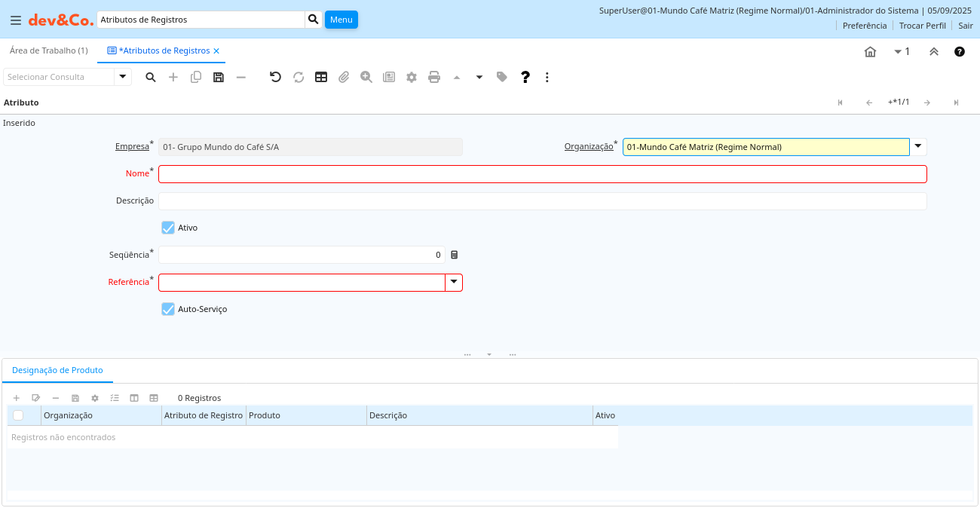Uncheck the Ativo checkbox
Image resolution: width=980 pixels, height=508 pixels.
pos(168,228)
